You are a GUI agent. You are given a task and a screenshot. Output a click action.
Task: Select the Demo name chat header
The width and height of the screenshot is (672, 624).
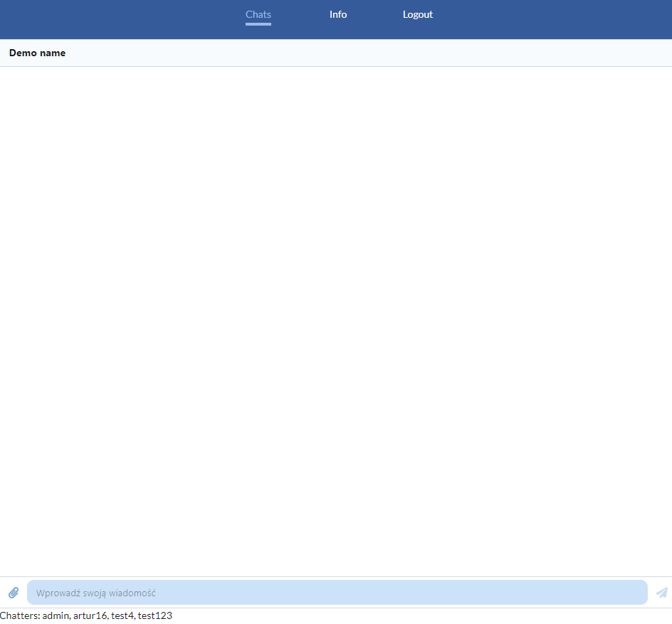pyautogui.click(x=37, y=53)
